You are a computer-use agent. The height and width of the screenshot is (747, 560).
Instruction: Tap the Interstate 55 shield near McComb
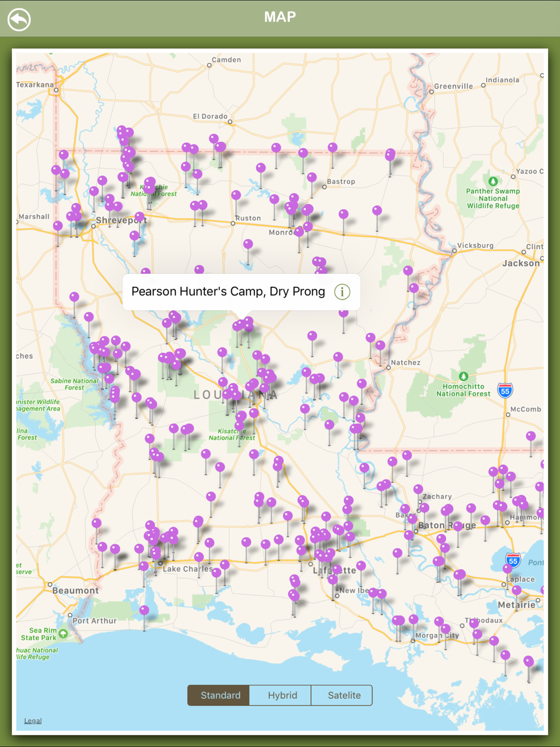505,390
